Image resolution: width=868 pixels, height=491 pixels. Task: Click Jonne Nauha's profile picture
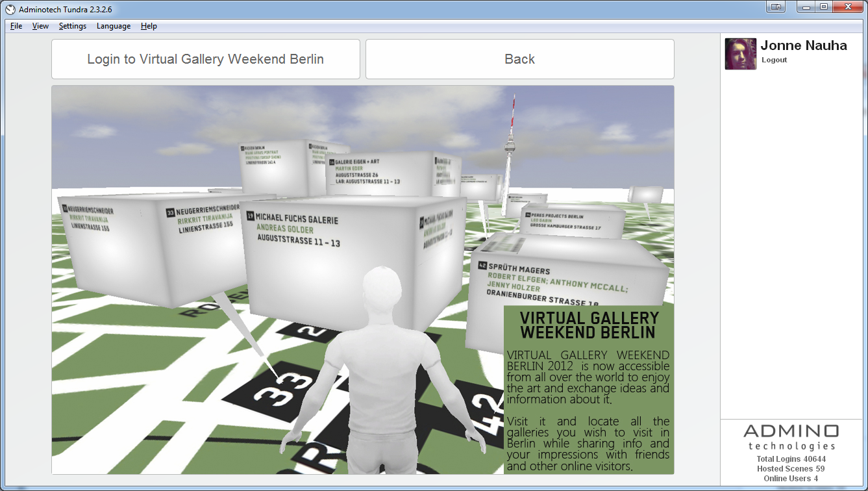click(741, 54)
